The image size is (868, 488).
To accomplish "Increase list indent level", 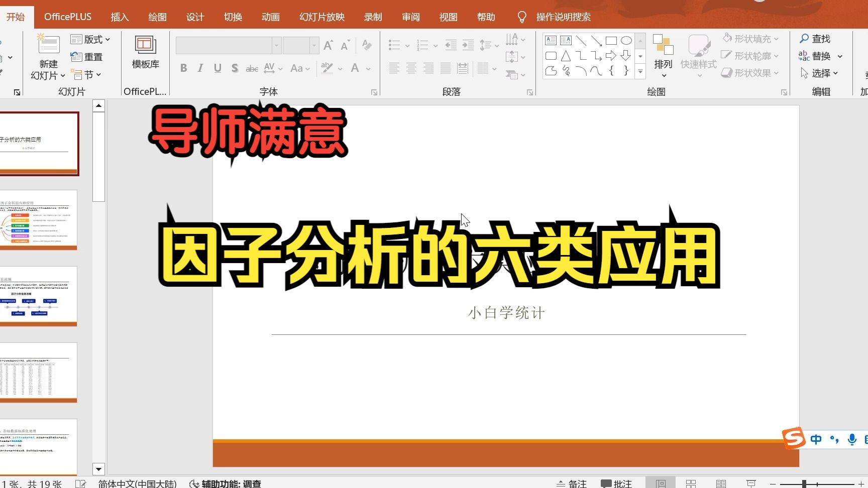I will [468, 45].
